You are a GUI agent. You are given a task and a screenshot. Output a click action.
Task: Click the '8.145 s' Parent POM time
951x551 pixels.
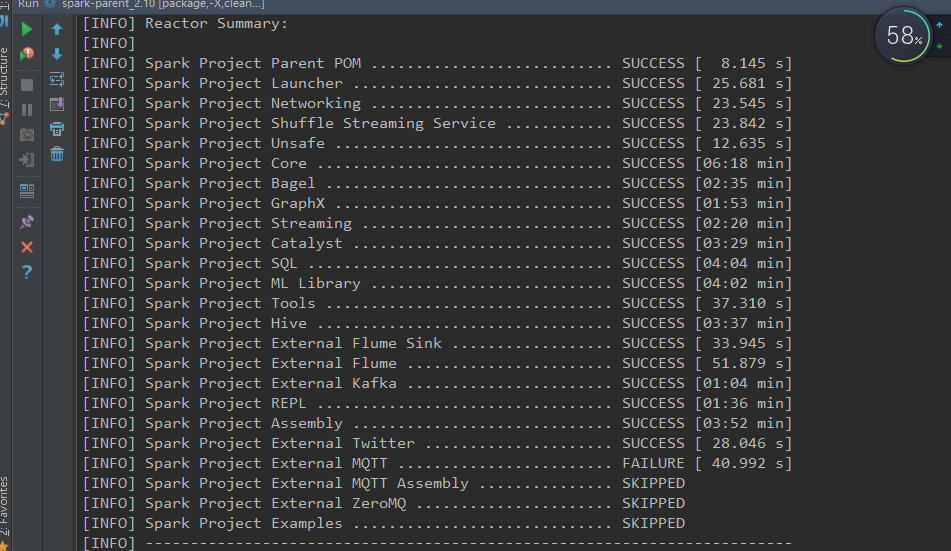752,64
